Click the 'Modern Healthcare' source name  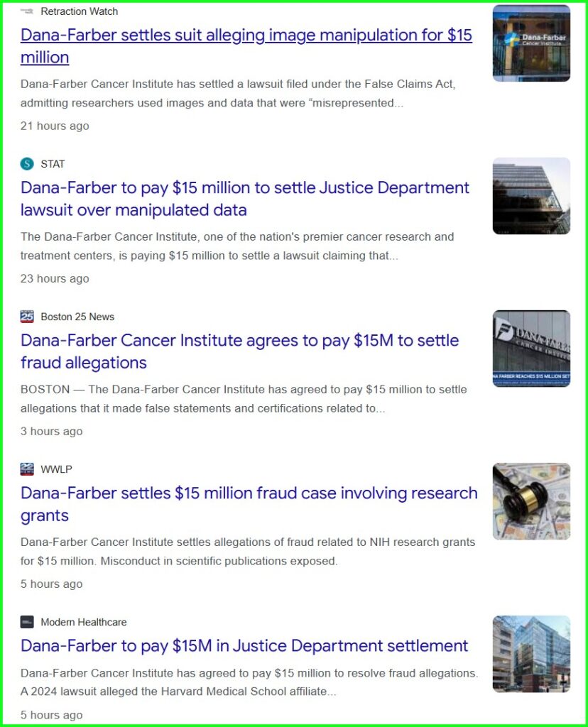point(84,622)
